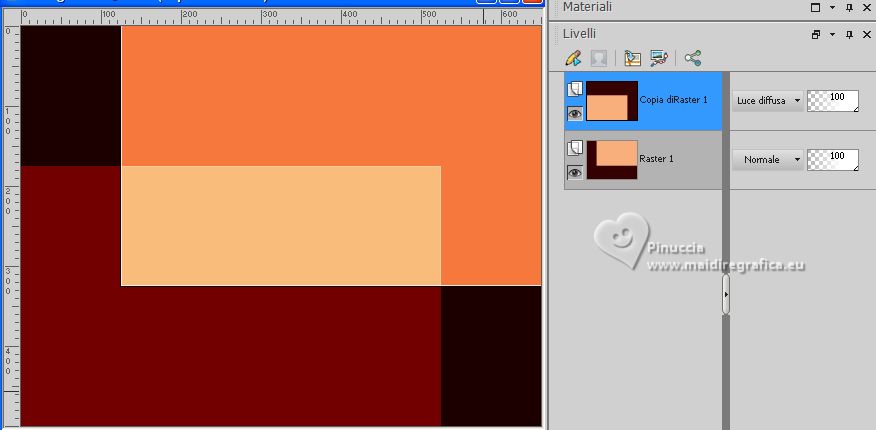Open the Luce diffusa blend mode dropdown
Screen dimensions: 876x430
[x=768, y=101]
